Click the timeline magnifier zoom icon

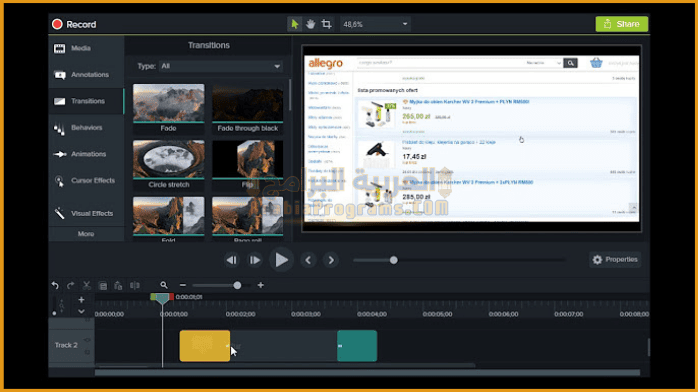point(164,285)
